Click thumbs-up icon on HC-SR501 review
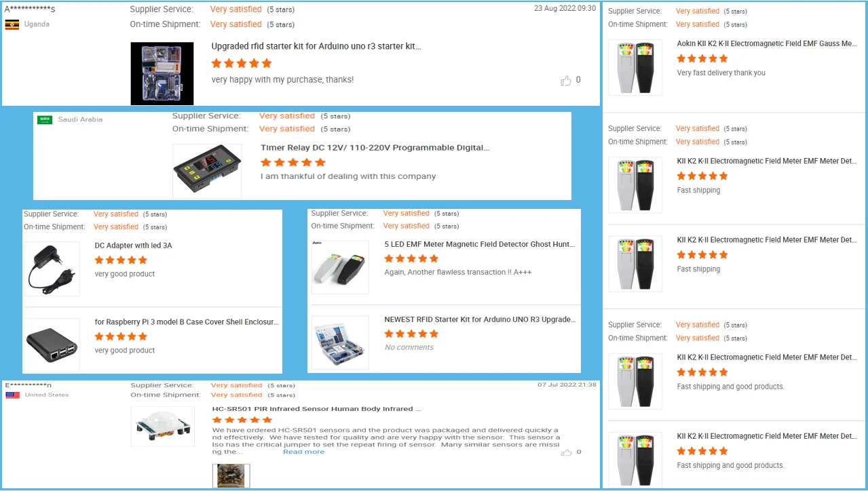The image size is (868, 491). tap(567, 452)
